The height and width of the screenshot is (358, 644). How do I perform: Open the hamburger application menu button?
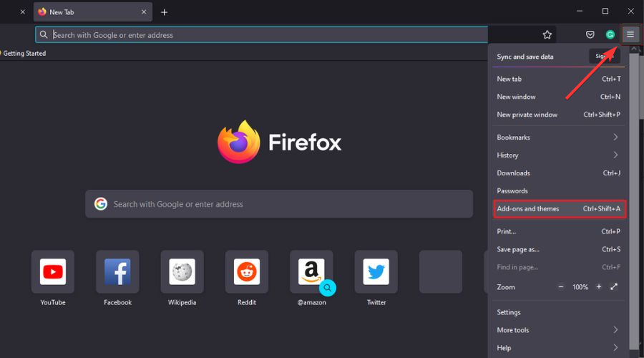630,34
